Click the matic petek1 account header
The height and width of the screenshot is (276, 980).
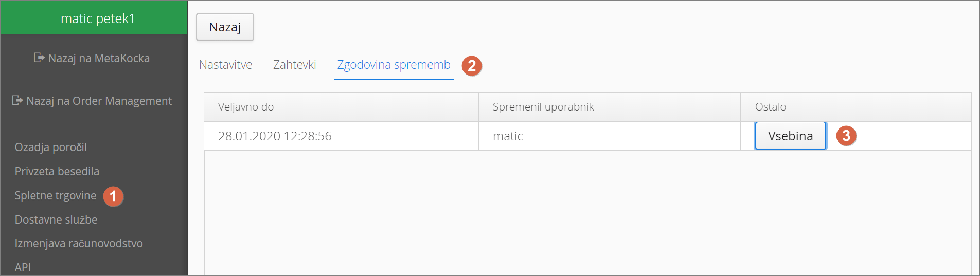tap(94, 18)
